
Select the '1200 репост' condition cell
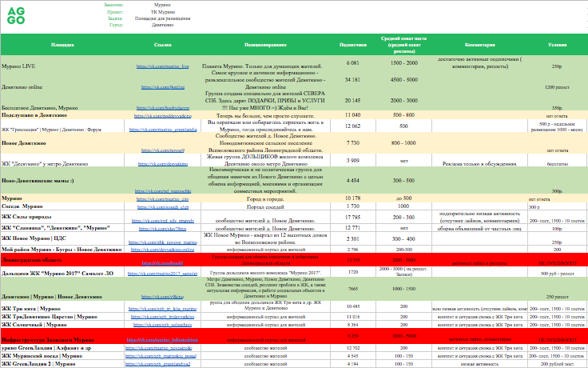point(558,87)
